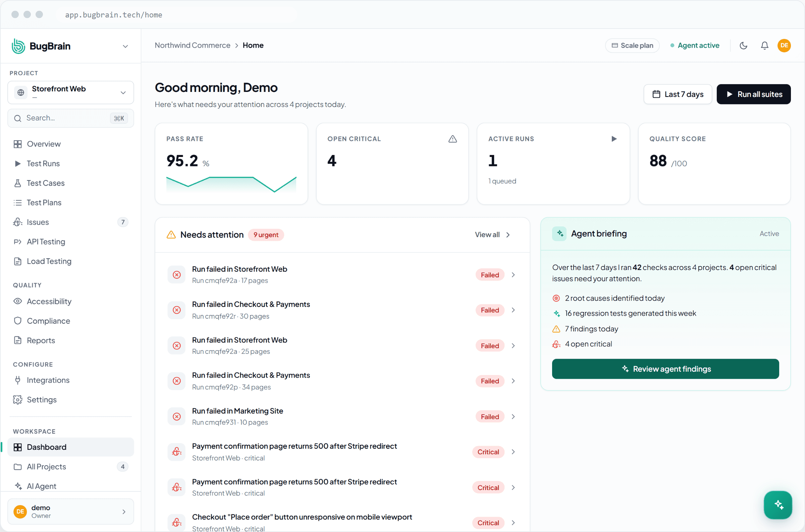
Task: Open API Testing in the sidebar
Action: (70, 242)
